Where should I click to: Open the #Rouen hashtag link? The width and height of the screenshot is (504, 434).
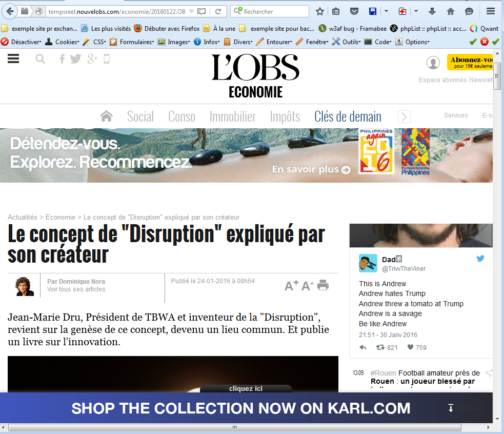[x=383, y=373]
